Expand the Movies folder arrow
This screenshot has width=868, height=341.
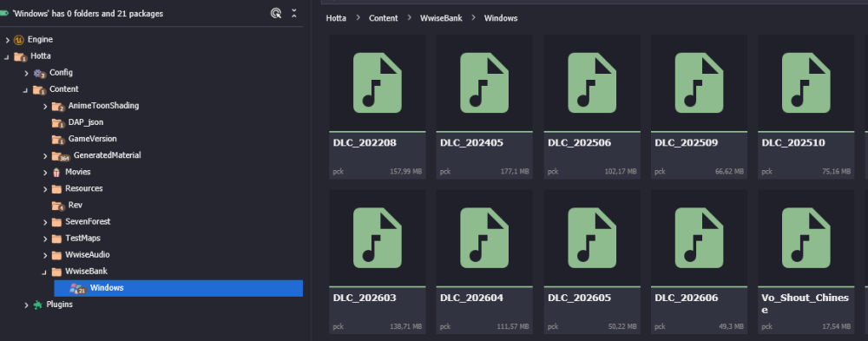(45, 172)
